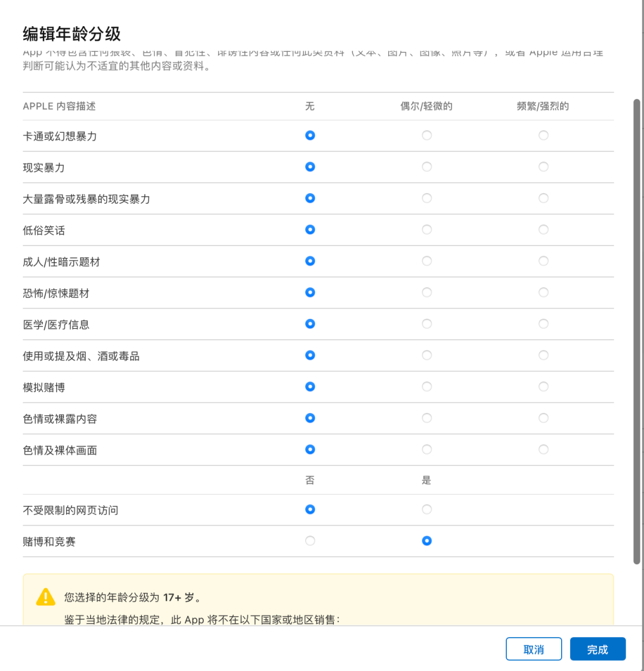Select 偶尔/轻微的 for 医学/医疗信息

click(x=426, y=324)
